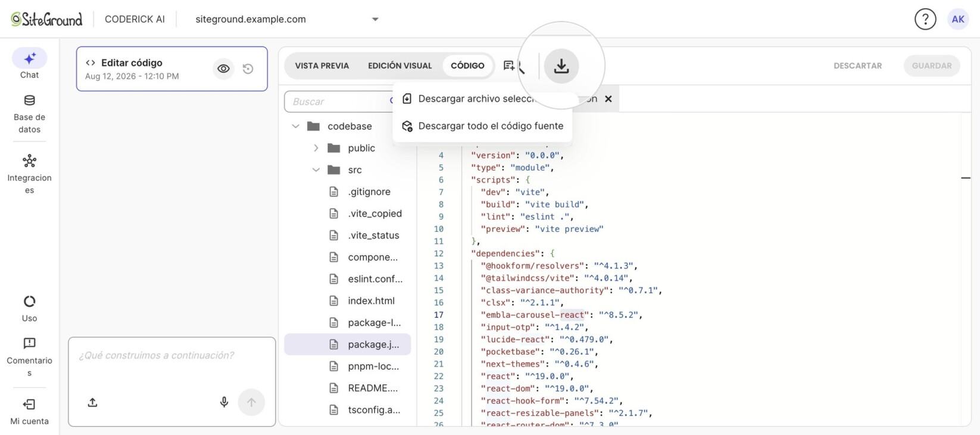Open the .gitignore file
The height and width of the screenshot is (435, 980).
[347, 192]
